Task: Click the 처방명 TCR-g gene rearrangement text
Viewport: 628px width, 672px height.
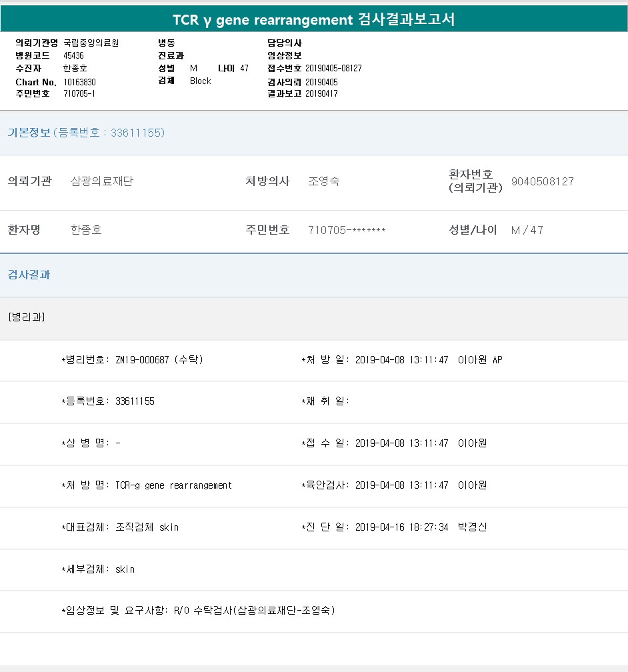Action: coord(173,485)
